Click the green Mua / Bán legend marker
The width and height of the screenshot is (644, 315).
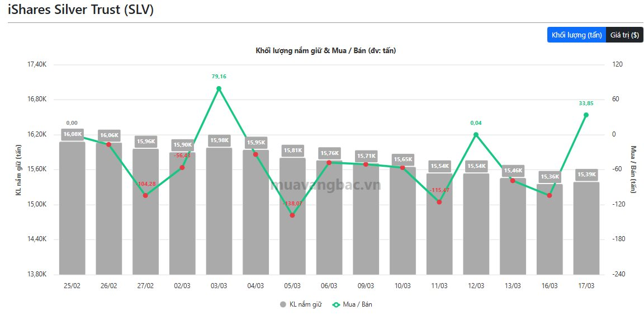pyautogui.click(x=336, y=304)
